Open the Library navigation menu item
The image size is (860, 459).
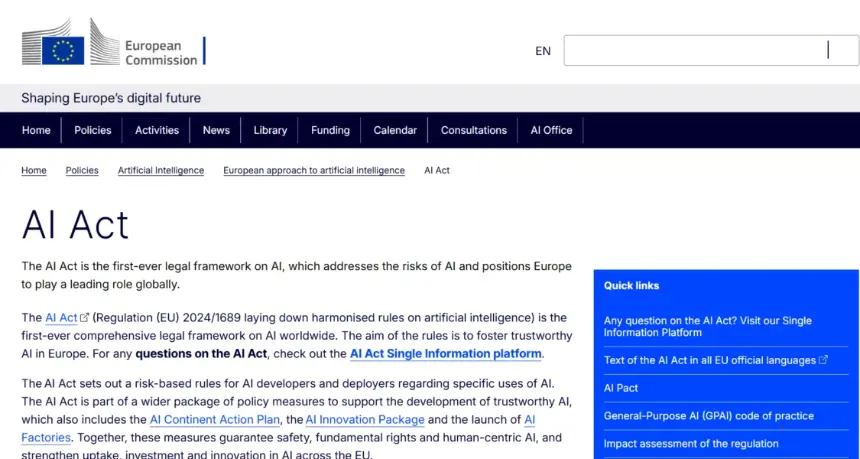pos(270,130)
